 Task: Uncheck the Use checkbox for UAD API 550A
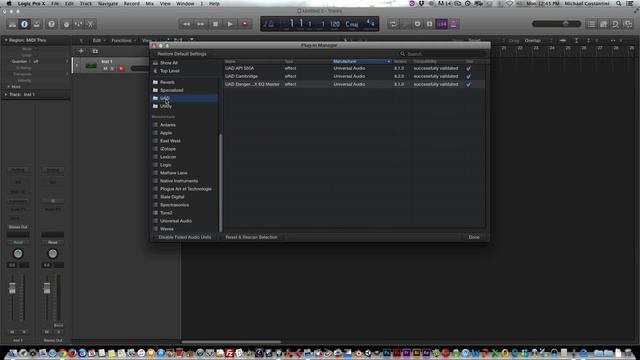(468, 68)
